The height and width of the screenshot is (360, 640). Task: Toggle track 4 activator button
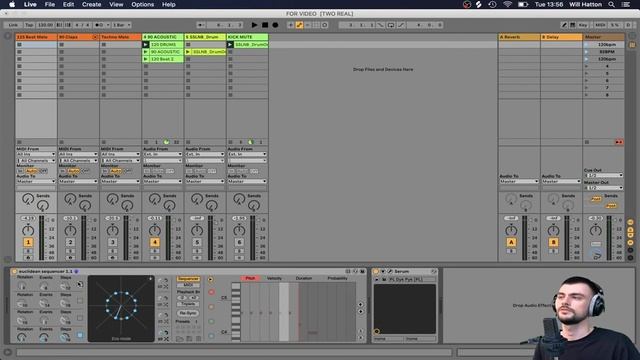click(155, 242)
